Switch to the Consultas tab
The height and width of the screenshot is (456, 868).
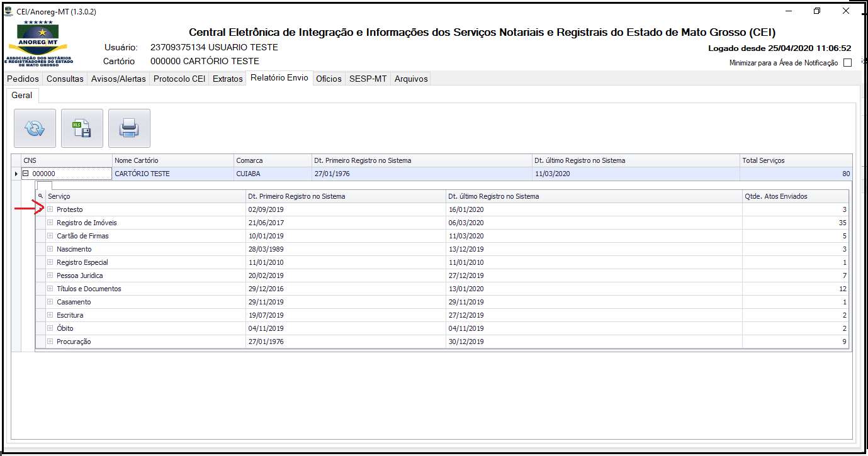65,79
